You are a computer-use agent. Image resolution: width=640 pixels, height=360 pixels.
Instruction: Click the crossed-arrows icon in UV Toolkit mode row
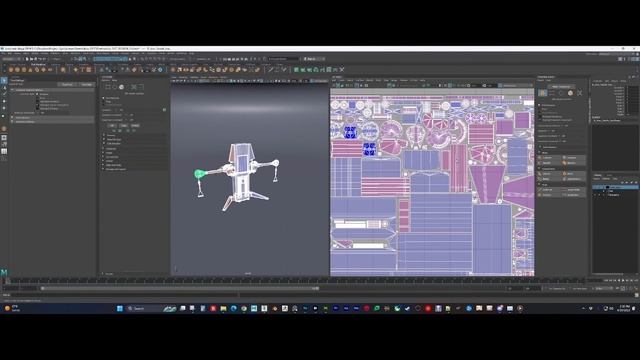(580, 93)
